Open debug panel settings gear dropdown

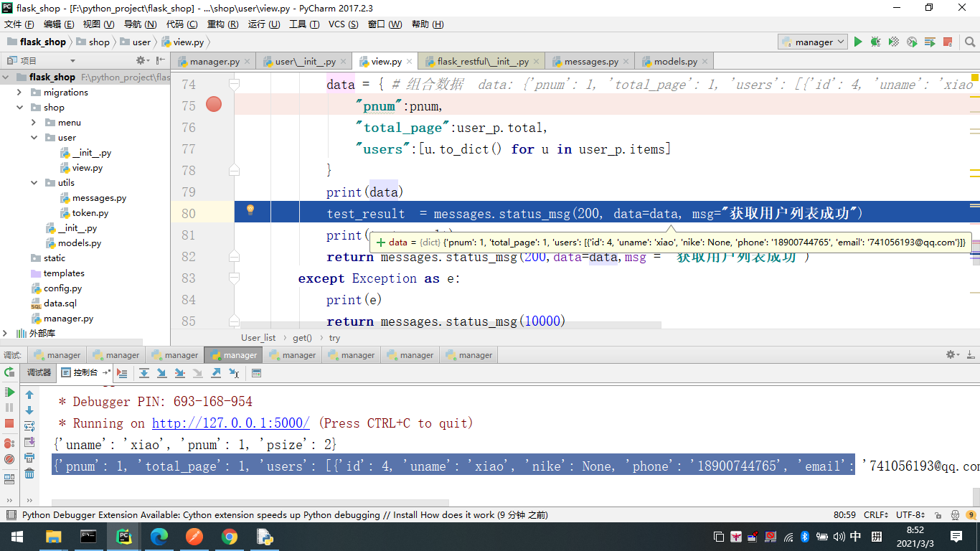(952, 354)
